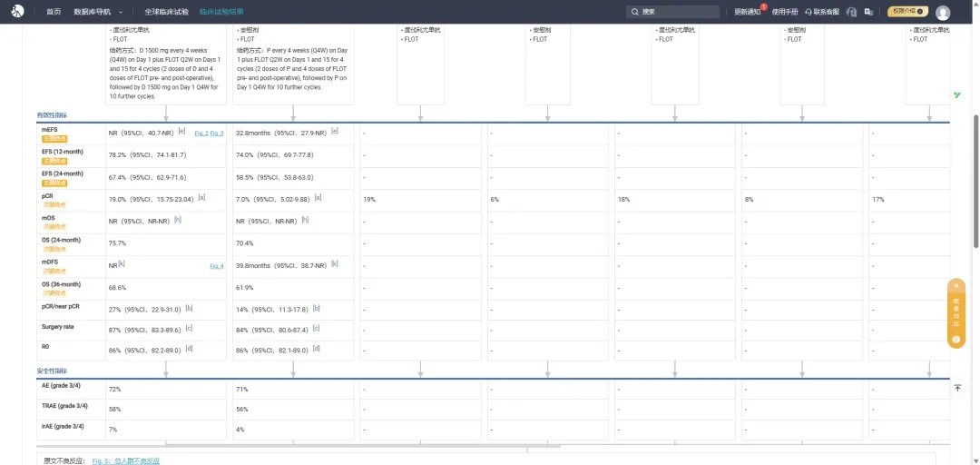Switch to 全球临床试验 tab
This screenshot has width=980, height=465.
[166, 12]
